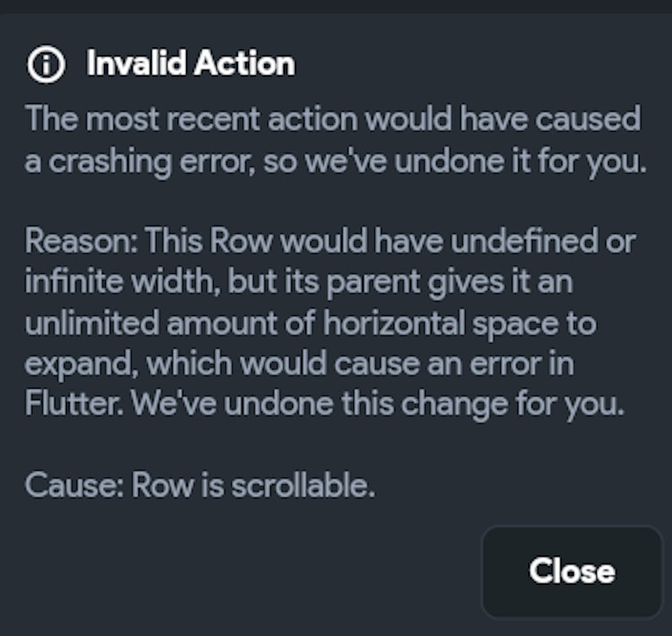Click the word "Invalid" in the heading
This screenshot has height=636, width=672.
[136, 65]
